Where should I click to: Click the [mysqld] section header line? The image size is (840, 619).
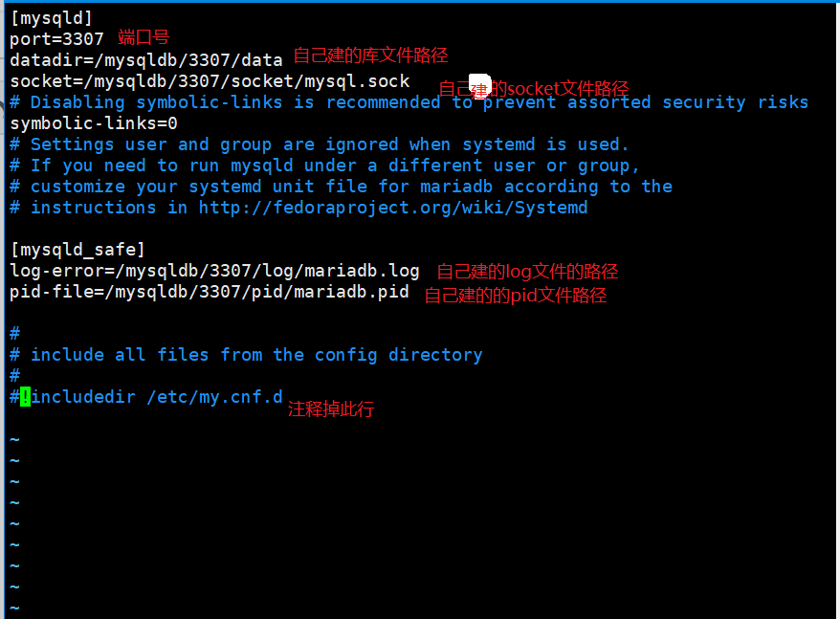[x=52, y=18]
